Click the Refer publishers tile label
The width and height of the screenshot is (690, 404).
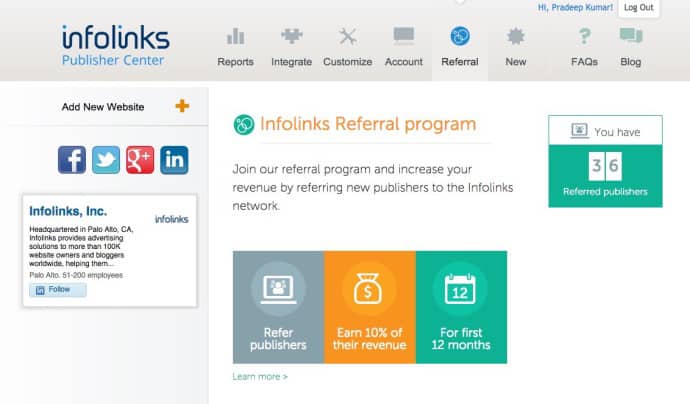(x=278, y=339)
